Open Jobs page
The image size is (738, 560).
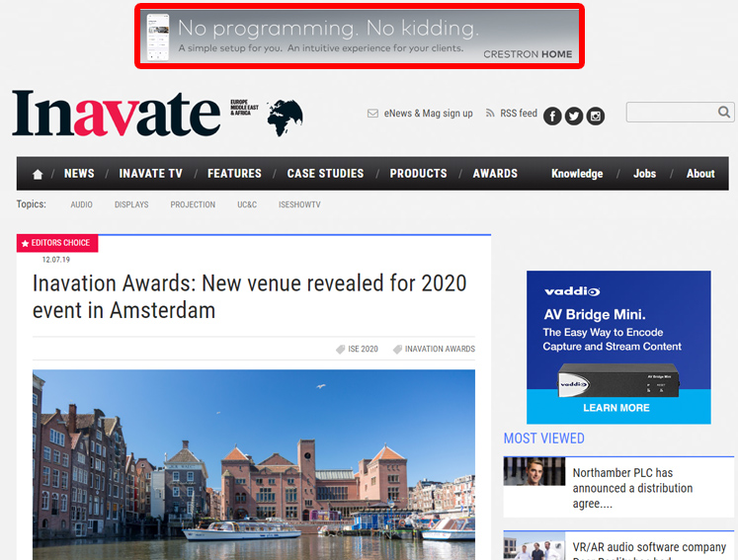644,174
